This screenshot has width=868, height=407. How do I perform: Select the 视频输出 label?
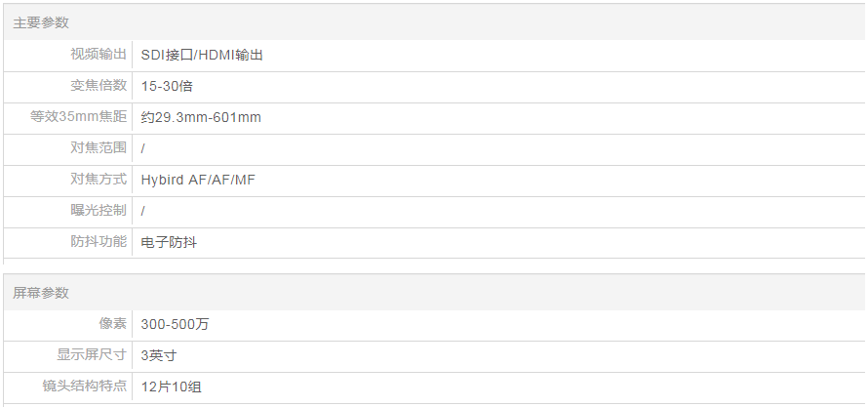[99, 55]
